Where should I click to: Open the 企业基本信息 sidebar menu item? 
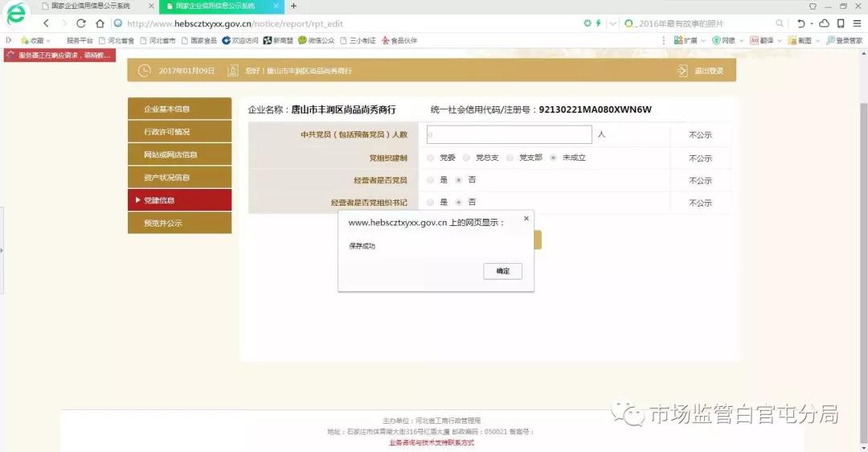click(x=167, y=109)
